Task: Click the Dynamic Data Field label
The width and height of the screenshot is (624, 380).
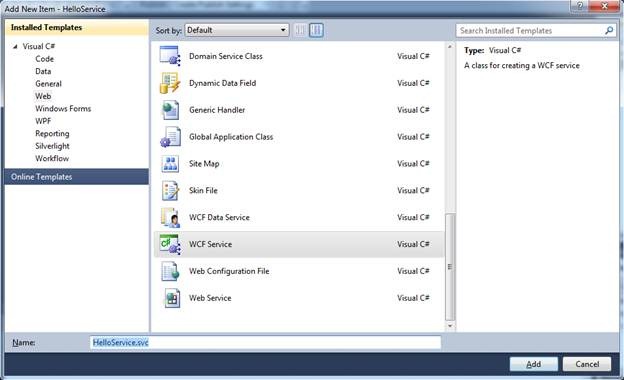Action: coord(222,83)
